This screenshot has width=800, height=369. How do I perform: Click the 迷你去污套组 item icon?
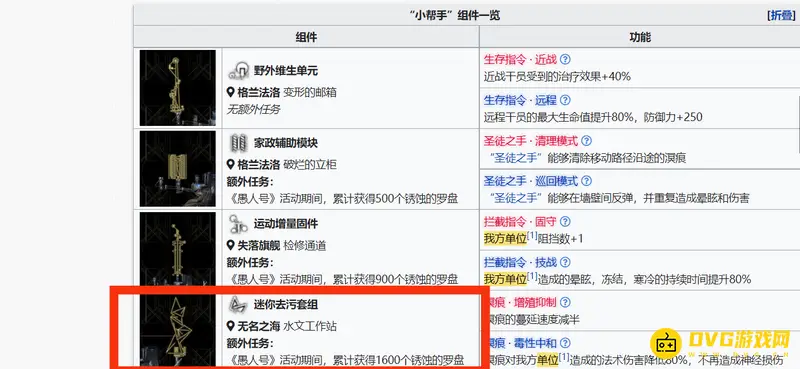click(238, 305)
